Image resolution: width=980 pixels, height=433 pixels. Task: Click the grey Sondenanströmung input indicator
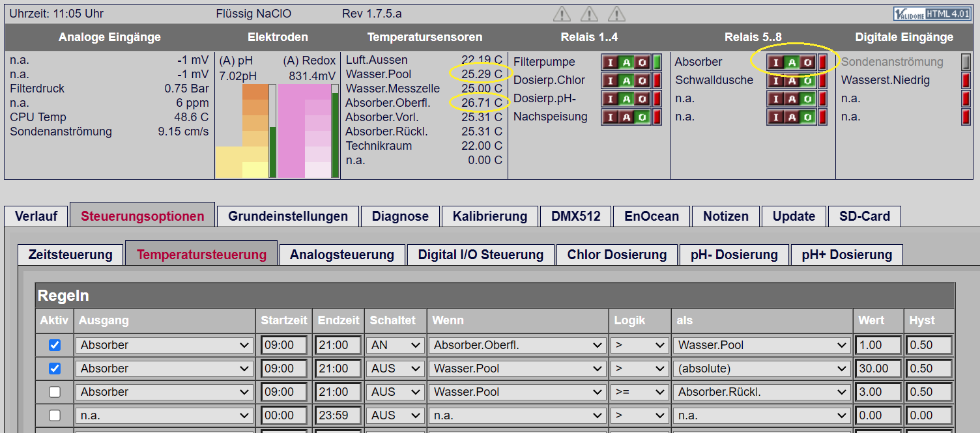click(966, 62)
